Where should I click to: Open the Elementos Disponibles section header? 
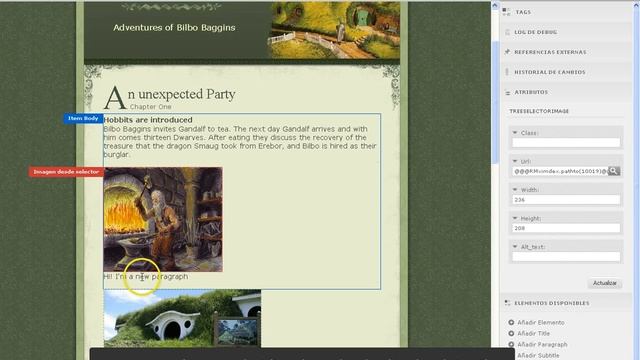(566, 303)
